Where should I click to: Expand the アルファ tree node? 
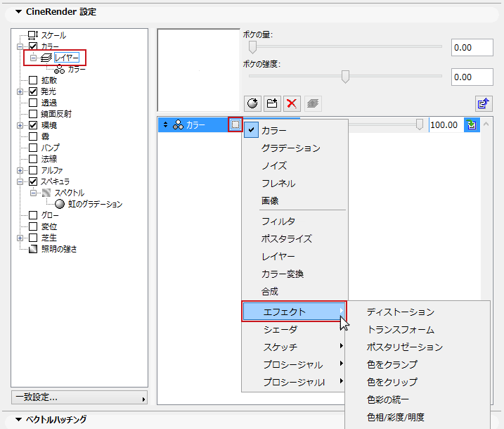pos(20,170)
